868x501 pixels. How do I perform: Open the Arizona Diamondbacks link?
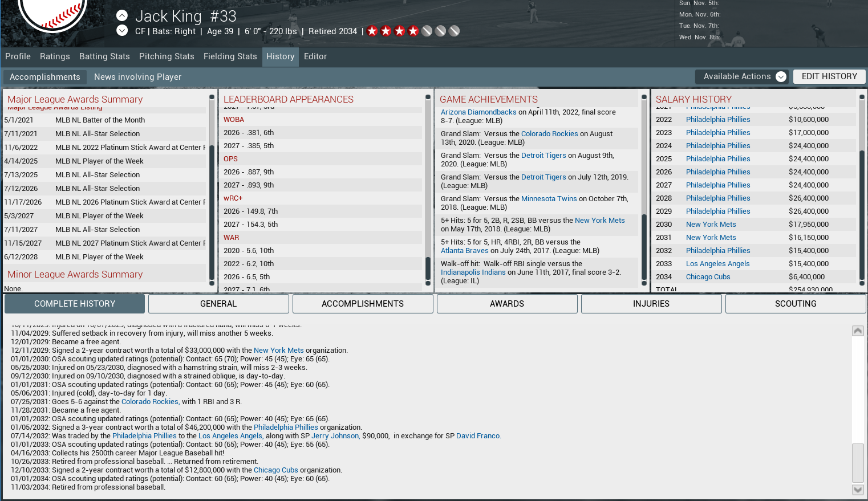(x=478, y=112)
